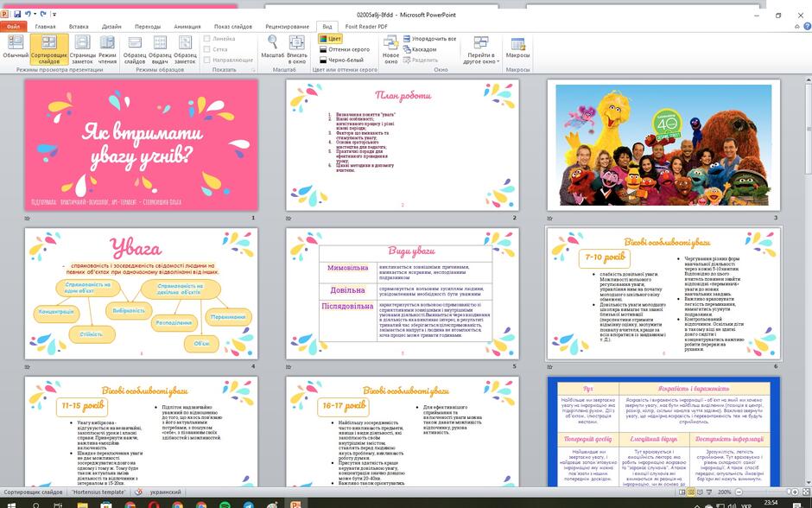Open Notes Page (Страницы заметок) view
This screenshot has height=508, width=812.
point(82,49)
